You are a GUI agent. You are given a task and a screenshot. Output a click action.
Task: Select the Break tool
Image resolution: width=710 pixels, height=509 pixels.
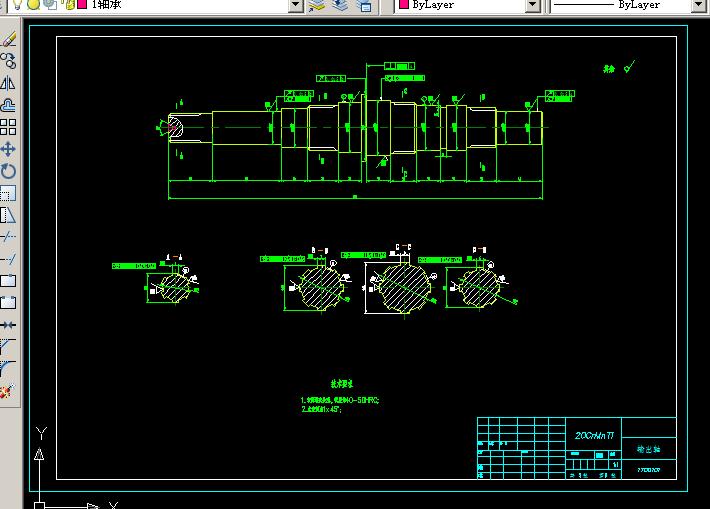pos(8,303)
